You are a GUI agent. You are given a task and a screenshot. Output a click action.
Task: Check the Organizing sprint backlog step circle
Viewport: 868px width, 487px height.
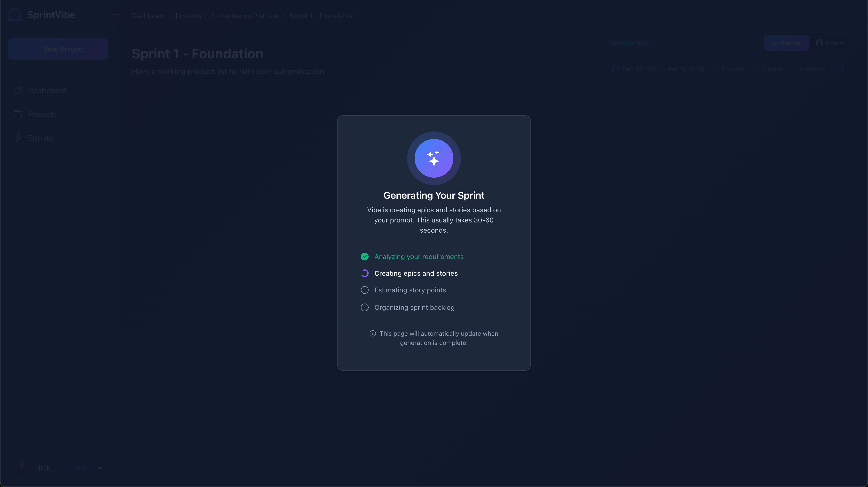(x=364, y=307)
